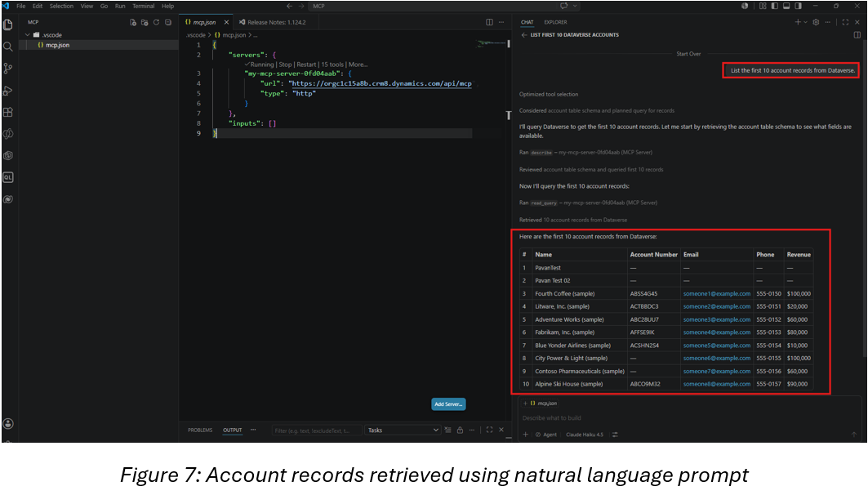868x495 pixels.
Task: Open the Explorer view in activity bar
Action: [x=7, y=25]
